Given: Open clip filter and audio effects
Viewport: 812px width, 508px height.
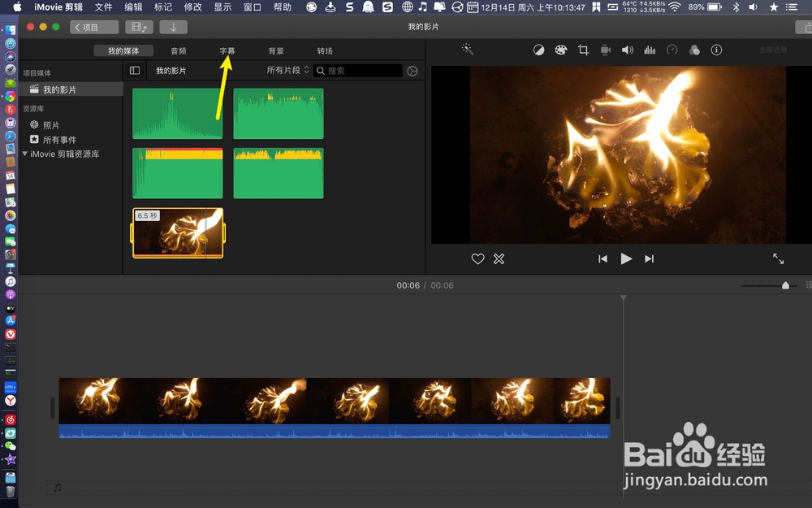Looking at the screenshot, I should [x=694, y=50].
